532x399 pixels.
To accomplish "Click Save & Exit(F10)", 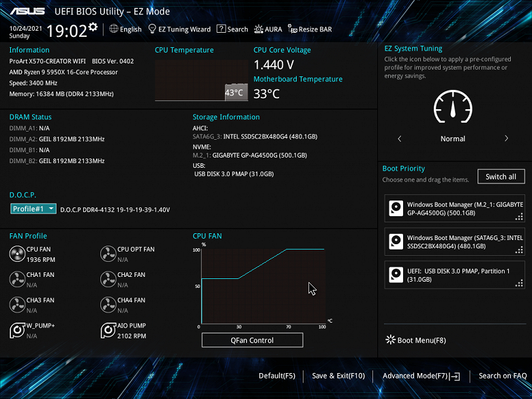I will [338, 376].
